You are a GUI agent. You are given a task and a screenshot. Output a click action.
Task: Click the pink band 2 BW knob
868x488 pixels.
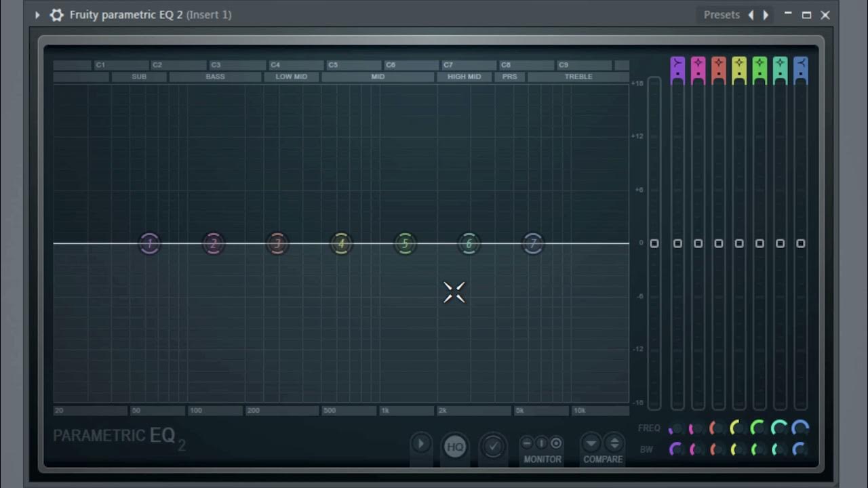tap(696, 449)
